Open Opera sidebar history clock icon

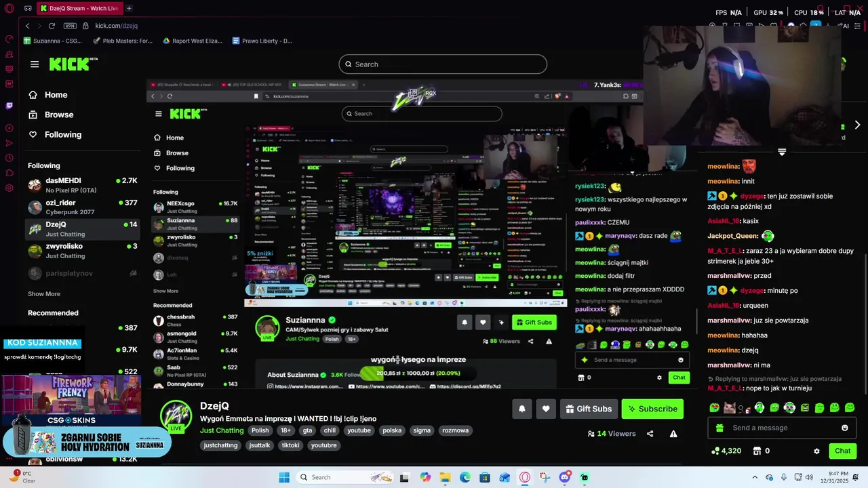click(9, 158)
